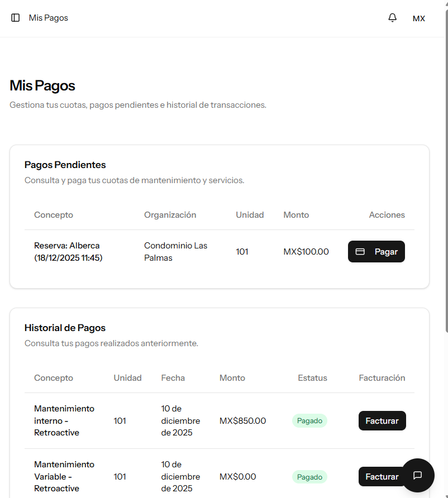Click the Fecha column header
The width and height of the screenshot is (448, 498).
173,378
